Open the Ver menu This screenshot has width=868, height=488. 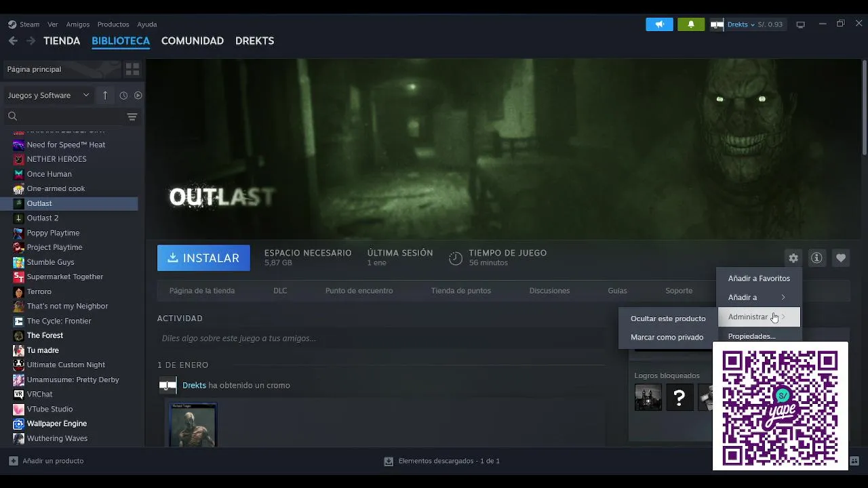pos(53,24)
